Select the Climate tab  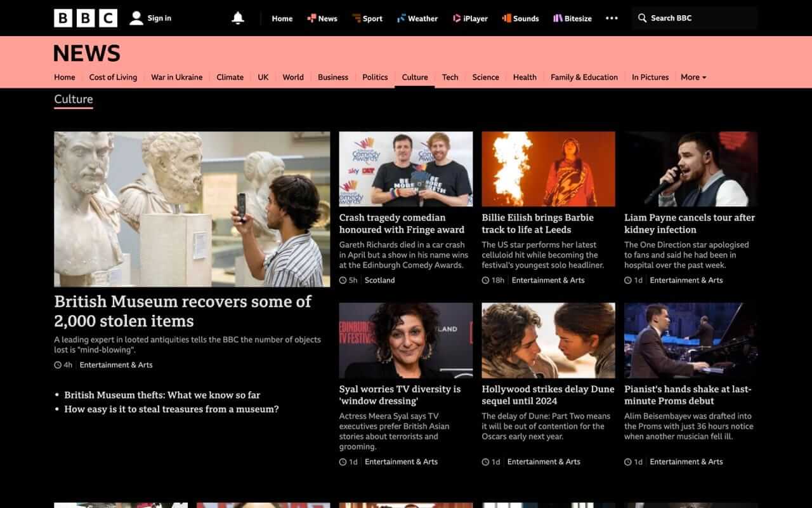230,77
